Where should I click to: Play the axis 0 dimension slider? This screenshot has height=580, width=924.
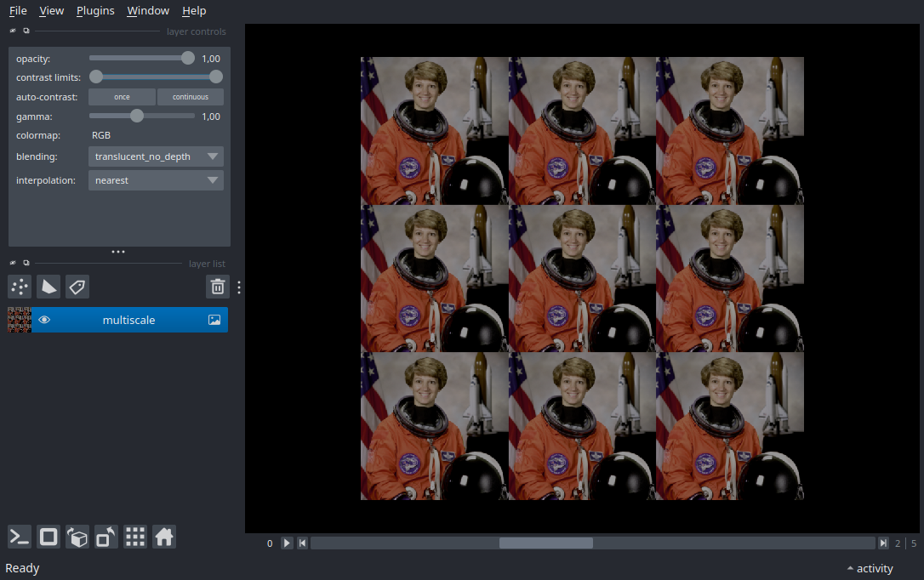(287, 543)
